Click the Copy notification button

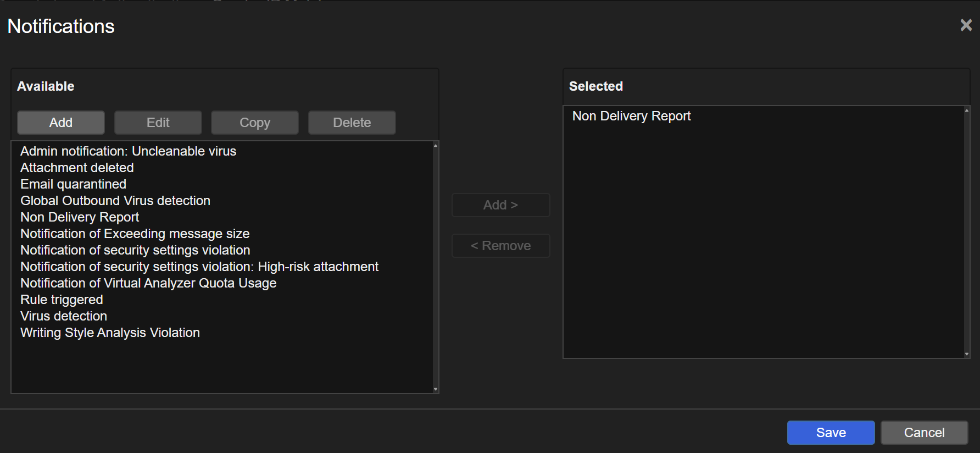click(255, 123)
